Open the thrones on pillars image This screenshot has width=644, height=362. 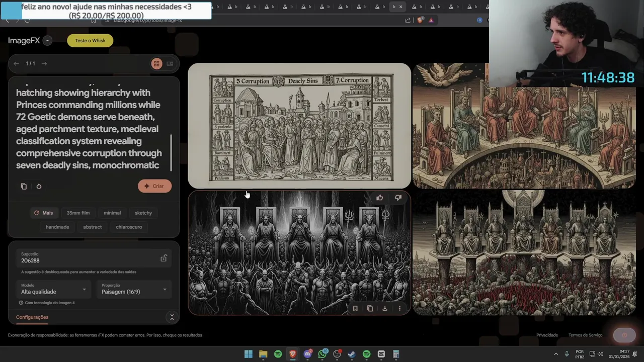tap(524, 252)
